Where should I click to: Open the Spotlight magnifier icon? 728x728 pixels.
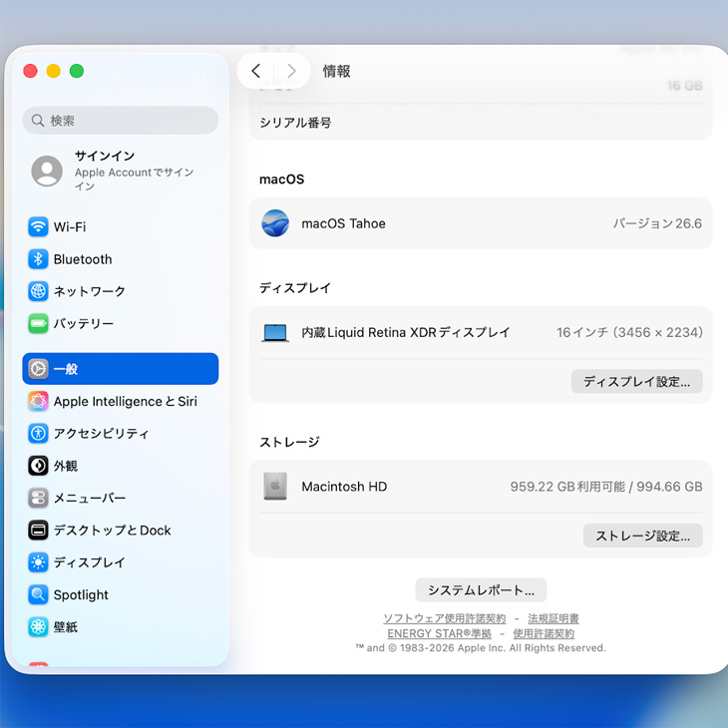click(x=38, y=594)
